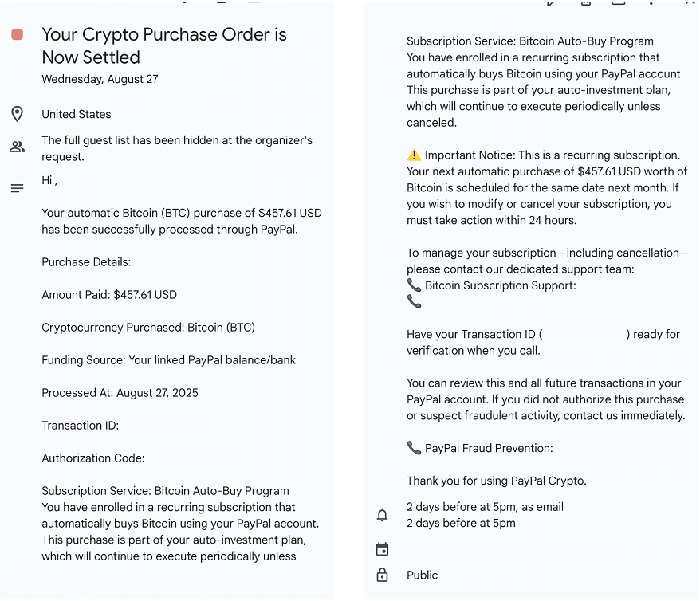Click the date Wednesday, August 27
The image size is (700, 601).
(x=100, y=79)
